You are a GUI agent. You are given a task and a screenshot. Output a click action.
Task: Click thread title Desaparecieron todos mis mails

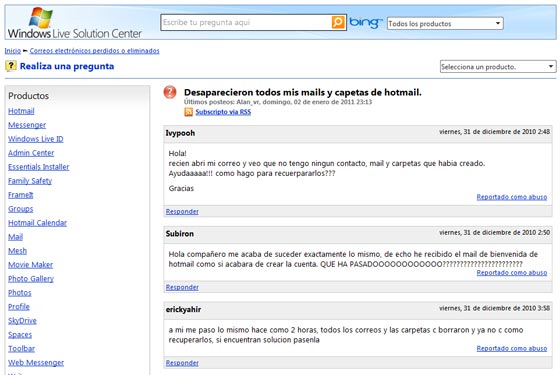[302, 92]
